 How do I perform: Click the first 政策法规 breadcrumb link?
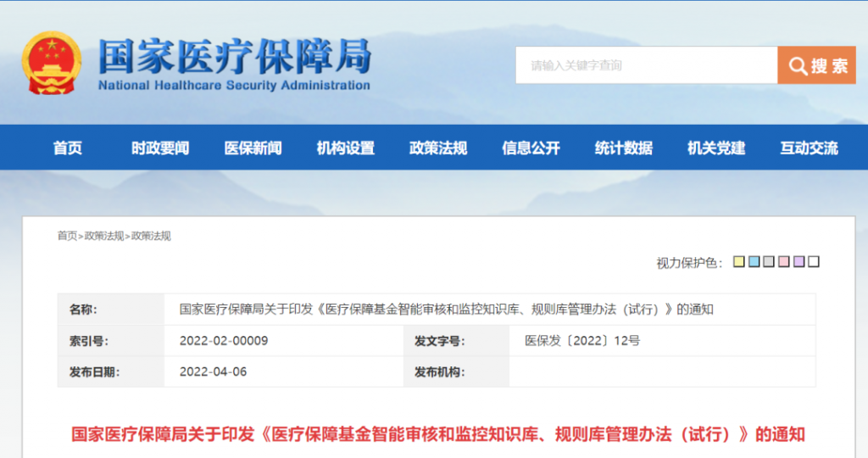click(104, 236)
